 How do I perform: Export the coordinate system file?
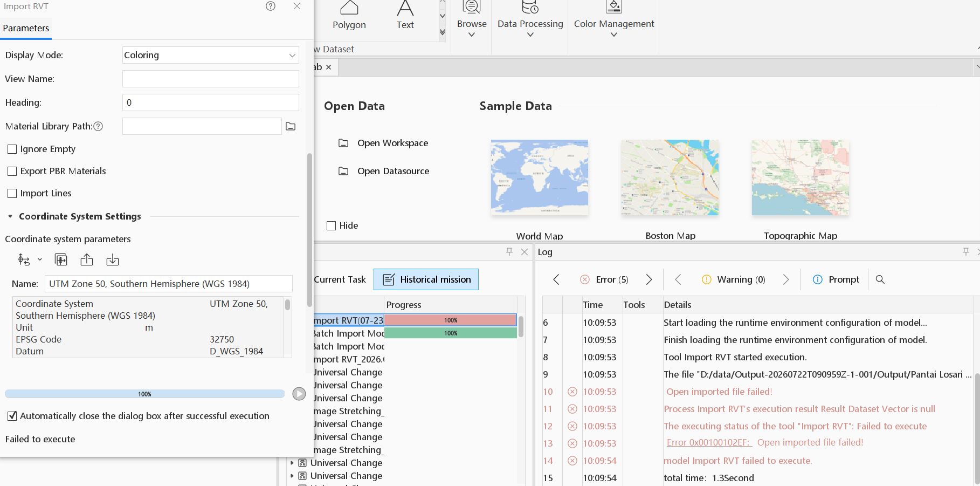pyautogui.click(x=87, y=260)
